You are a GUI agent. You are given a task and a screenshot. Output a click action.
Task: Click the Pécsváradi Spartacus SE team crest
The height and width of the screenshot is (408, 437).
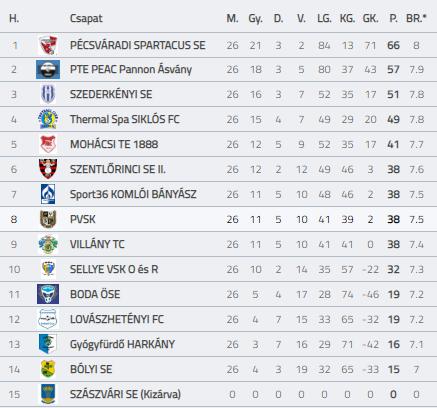click(48, 45)
